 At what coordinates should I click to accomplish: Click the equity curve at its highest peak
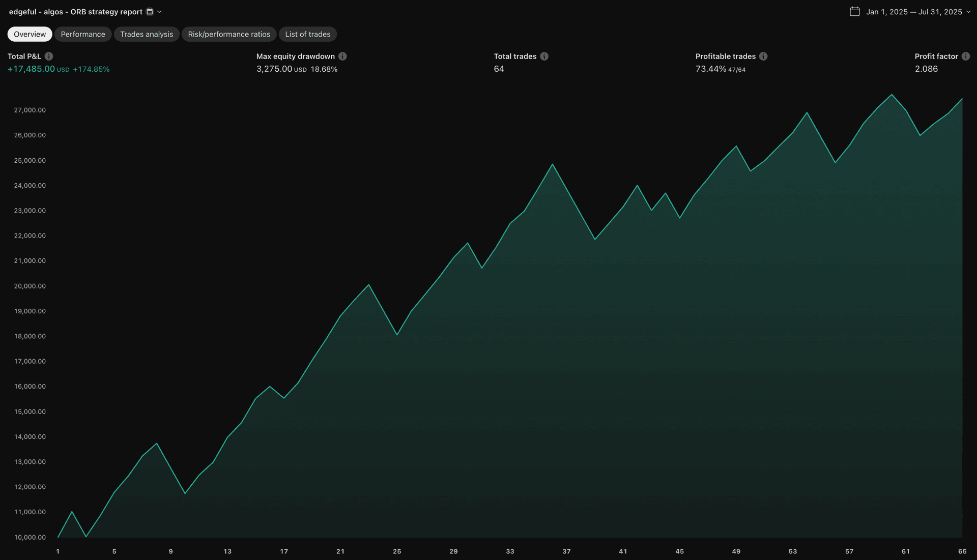pyautogui.click(x=890, y=95)
